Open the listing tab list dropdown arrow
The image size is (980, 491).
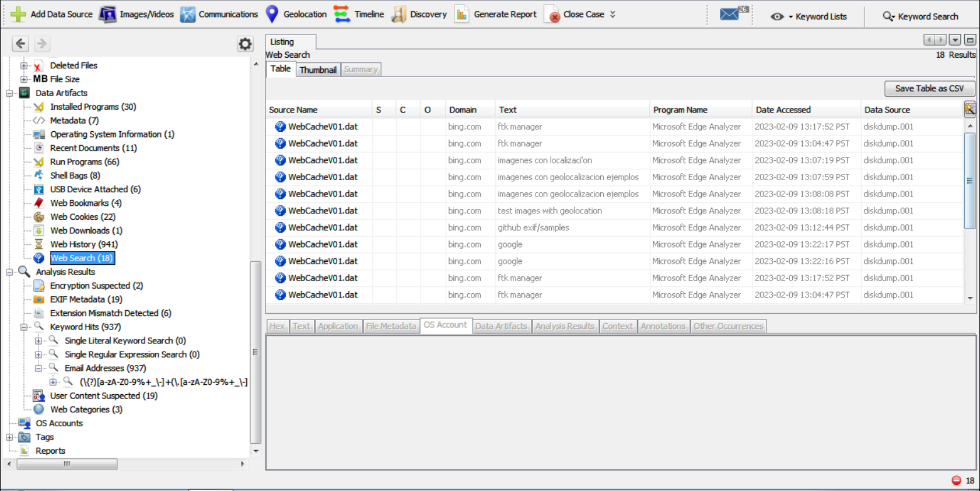click(x=955, y=40)
